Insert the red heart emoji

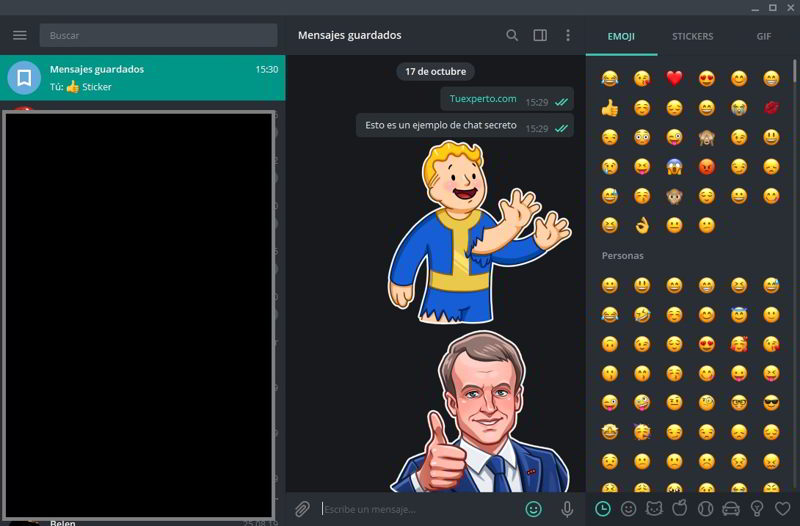(x=673, y=78)
